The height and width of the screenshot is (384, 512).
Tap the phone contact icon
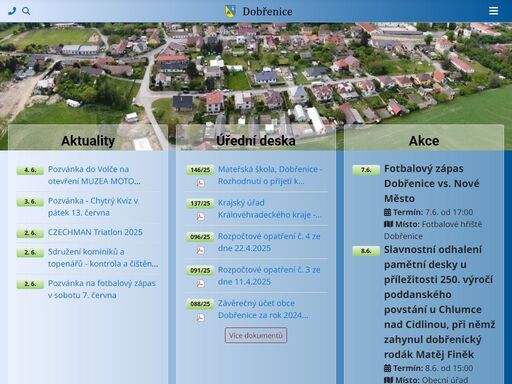tap(12, 11)
